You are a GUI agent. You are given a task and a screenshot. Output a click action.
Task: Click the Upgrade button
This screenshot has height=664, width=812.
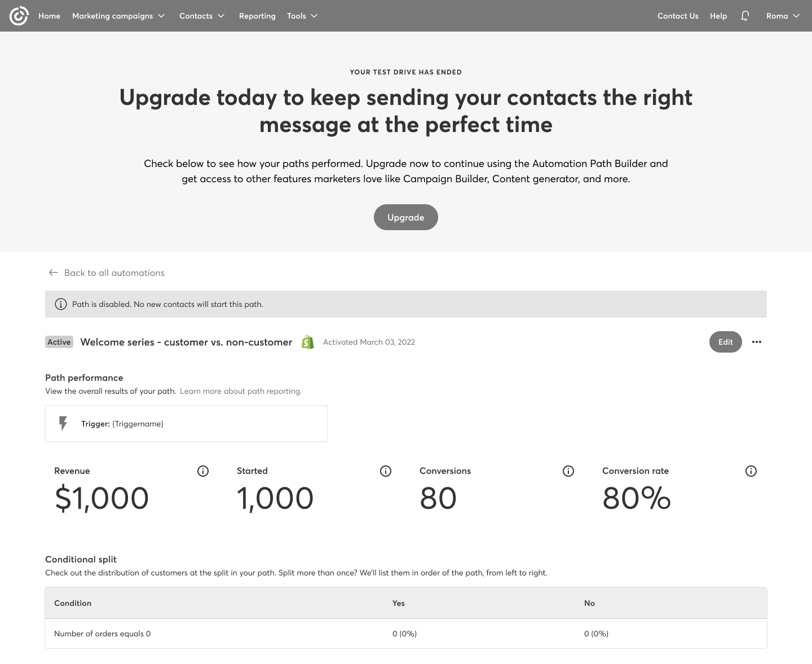click(x=406, y=217)
